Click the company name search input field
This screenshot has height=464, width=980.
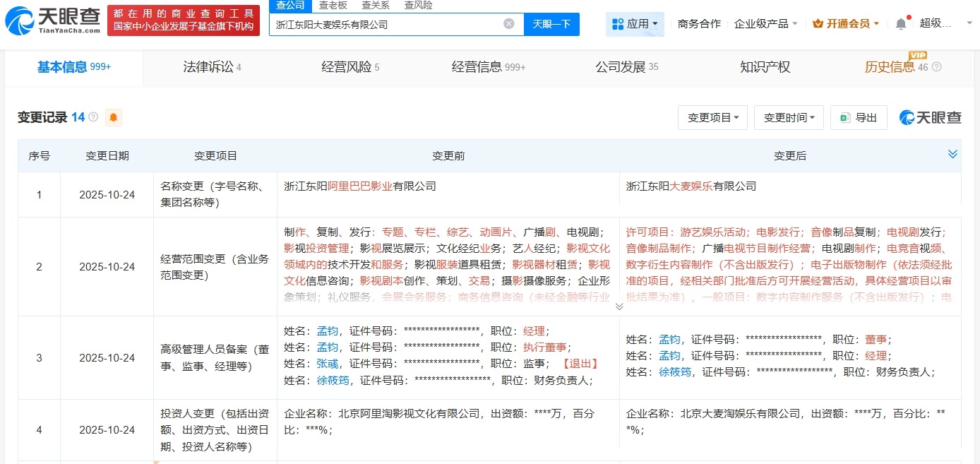[388, 23]
